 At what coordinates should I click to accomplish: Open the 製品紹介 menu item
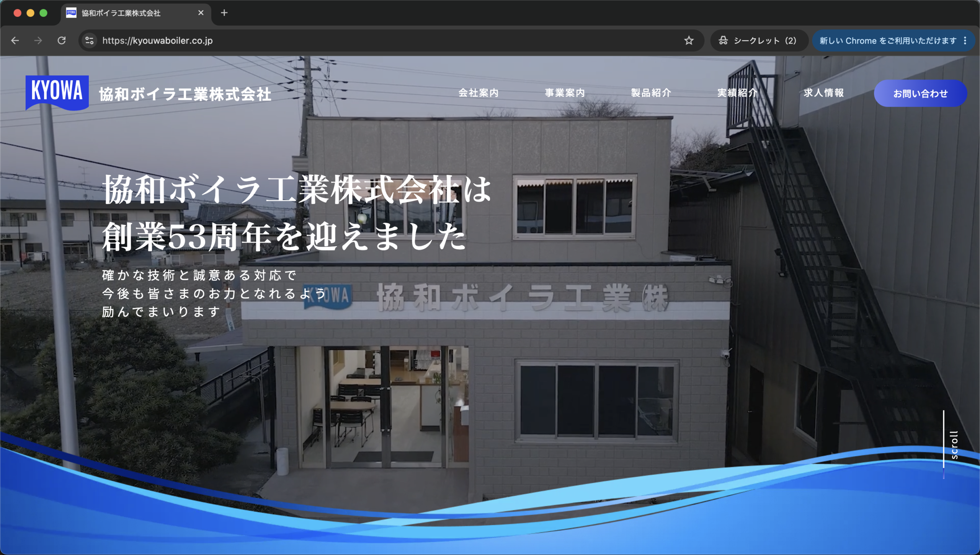pyautogui.click(x=651, y=93)
